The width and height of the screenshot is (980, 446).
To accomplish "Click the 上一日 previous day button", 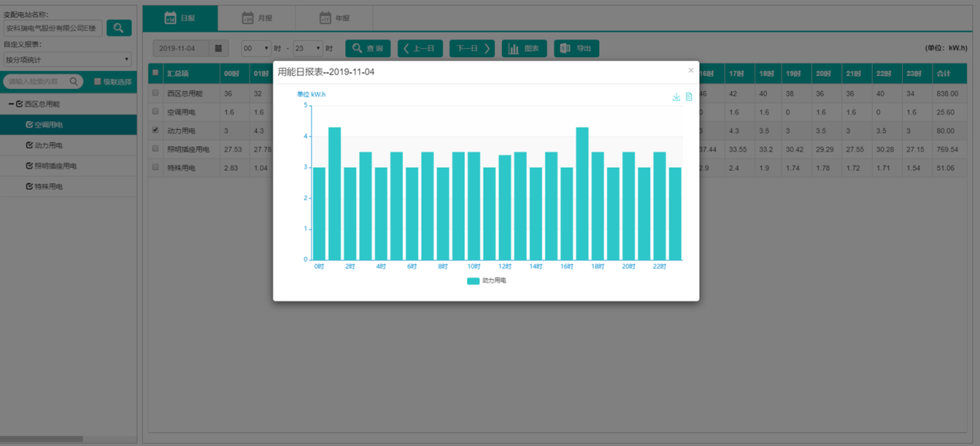I will click(420, 49).
